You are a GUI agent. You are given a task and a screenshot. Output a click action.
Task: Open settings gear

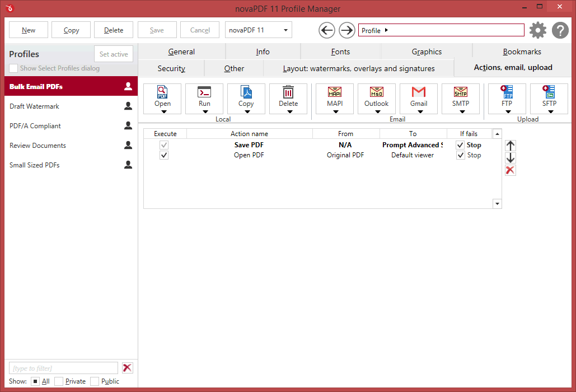point(538,30)
